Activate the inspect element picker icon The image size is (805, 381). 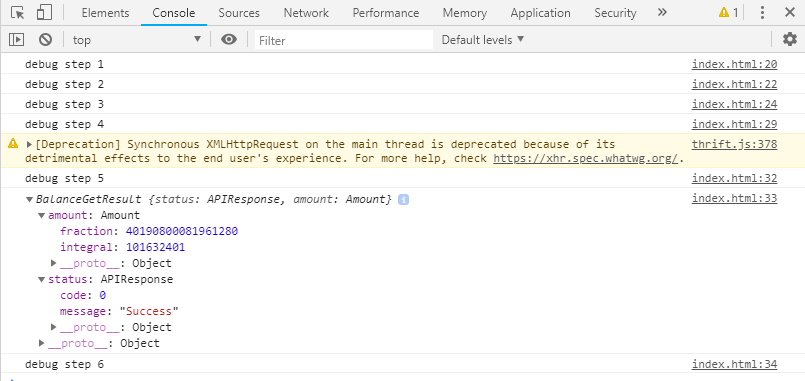tap(17, 13)
